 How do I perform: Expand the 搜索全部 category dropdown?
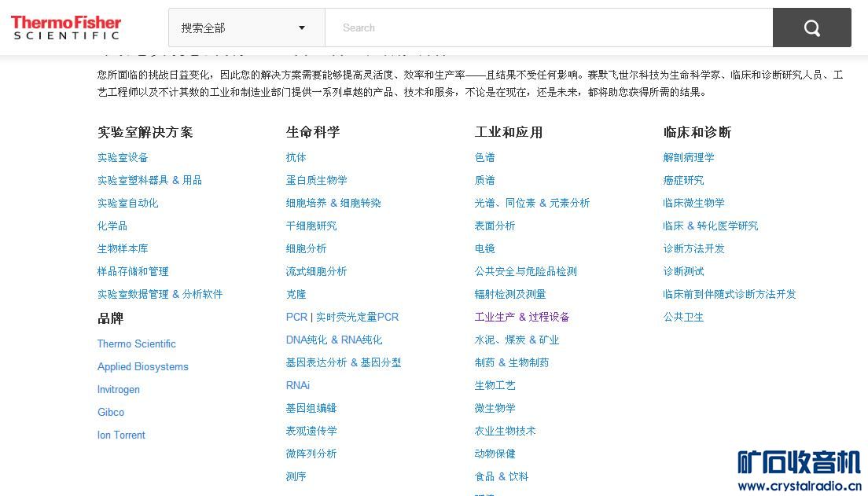click(246, 28)
